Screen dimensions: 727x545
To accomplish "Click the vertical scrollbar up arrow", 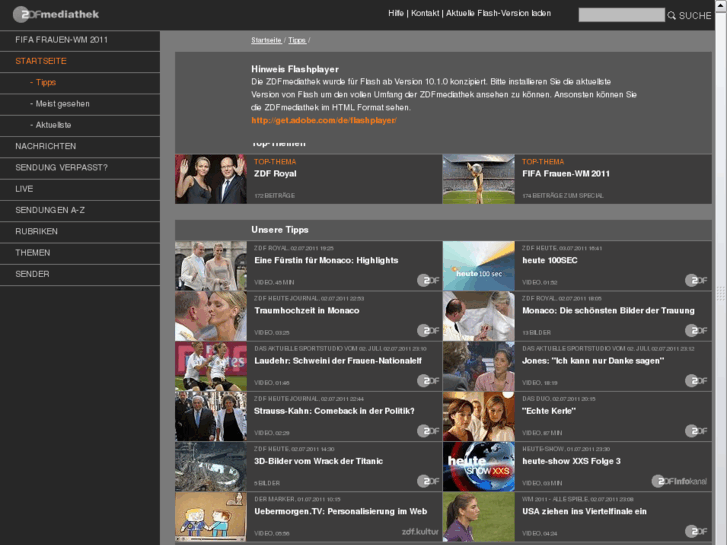I will click(721, 4).
